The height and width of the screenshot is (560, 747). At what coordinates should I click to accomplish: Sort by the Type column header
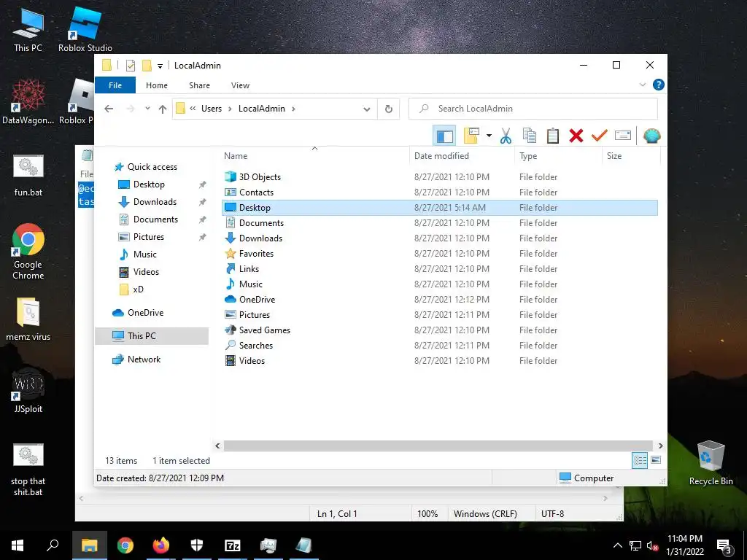tap(528, 156)
